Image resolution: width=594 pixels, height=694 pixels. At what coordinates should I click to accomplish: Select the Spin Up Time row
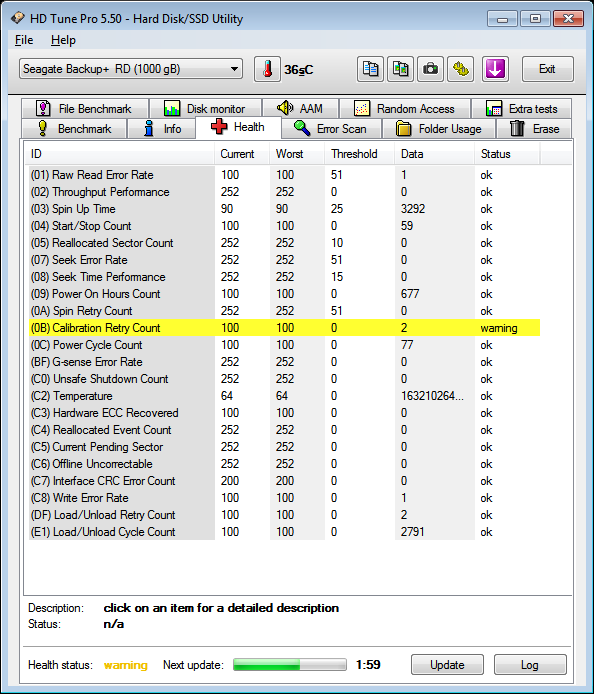[285, 208]
